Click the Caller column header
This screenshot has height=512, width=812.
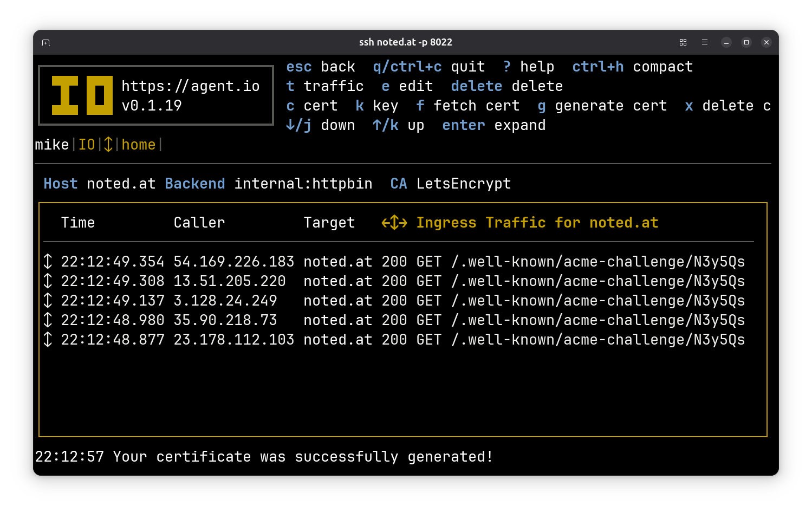(199, 223)
